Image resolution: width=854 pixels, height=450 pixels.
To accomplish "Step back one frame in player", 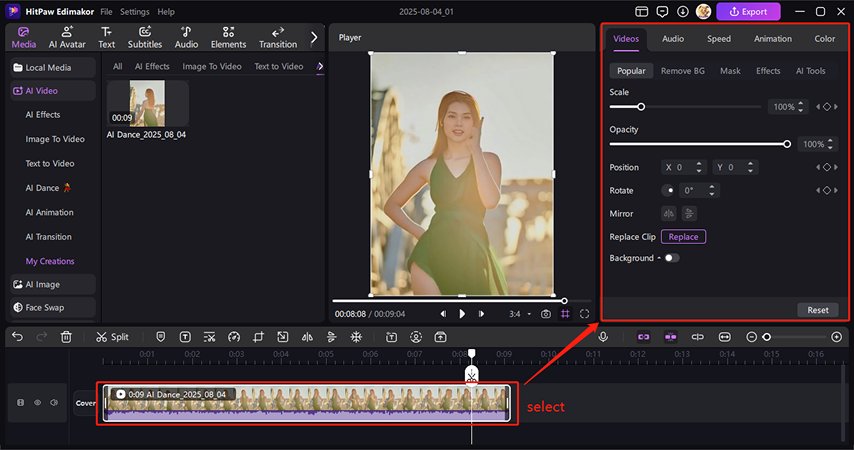I will (x=443, y=314).
